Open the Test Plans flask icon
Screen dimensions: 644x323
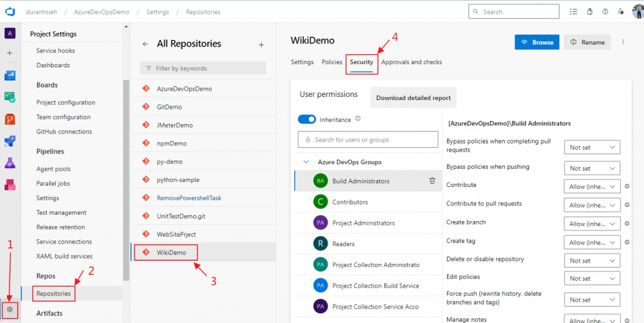pos(10,163)
